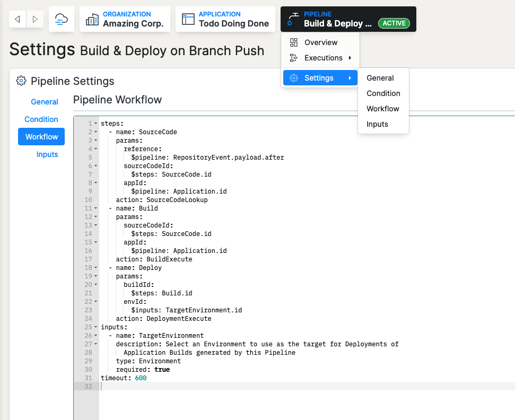Click the application window icon for Todo Doing Done
Image resolution: width=515 pixels, height=420 pixels.
[188, 19]
